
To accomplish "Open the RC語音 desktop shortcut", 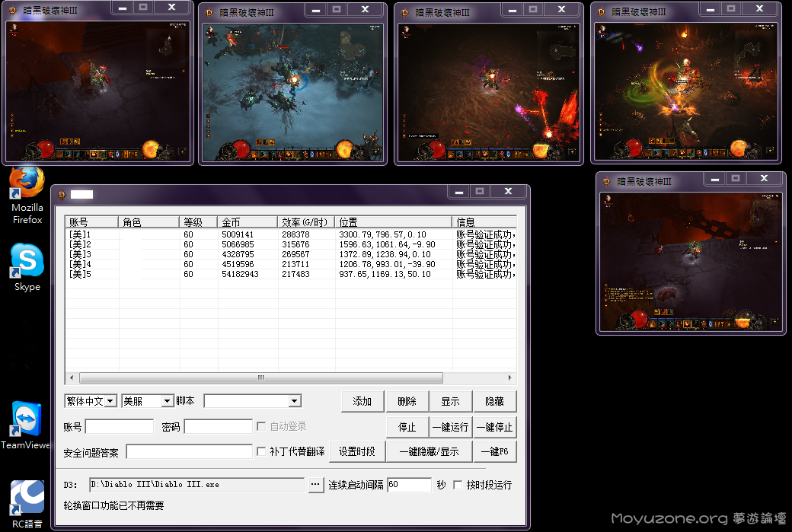I will [27, 504].
